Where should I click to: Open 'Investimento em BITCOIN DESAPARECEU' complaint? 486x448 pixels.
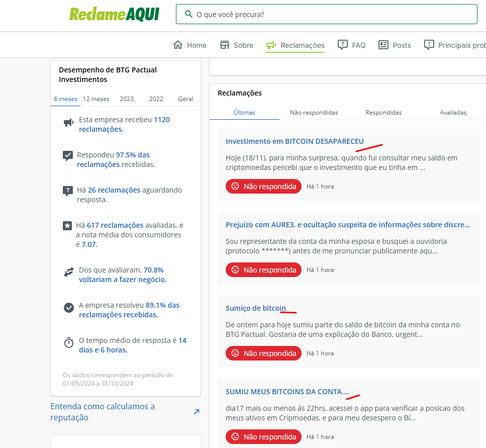pos(295,141)
